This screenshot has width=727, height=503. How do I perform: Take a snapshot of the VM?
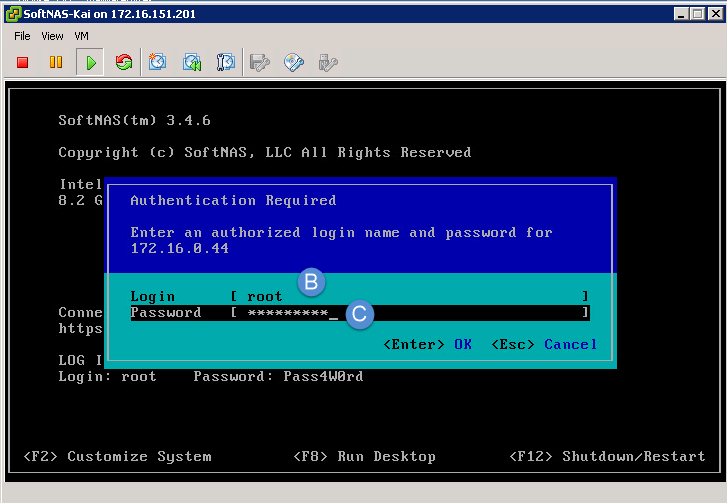click(158, 63)
